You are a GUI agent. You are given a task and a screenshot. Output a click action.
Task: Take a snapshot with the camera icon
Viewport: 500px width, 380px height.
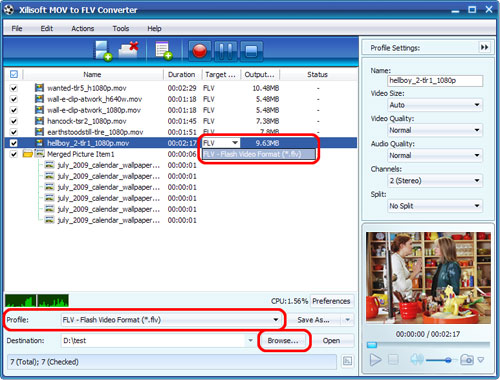click(x=467, y=359)
